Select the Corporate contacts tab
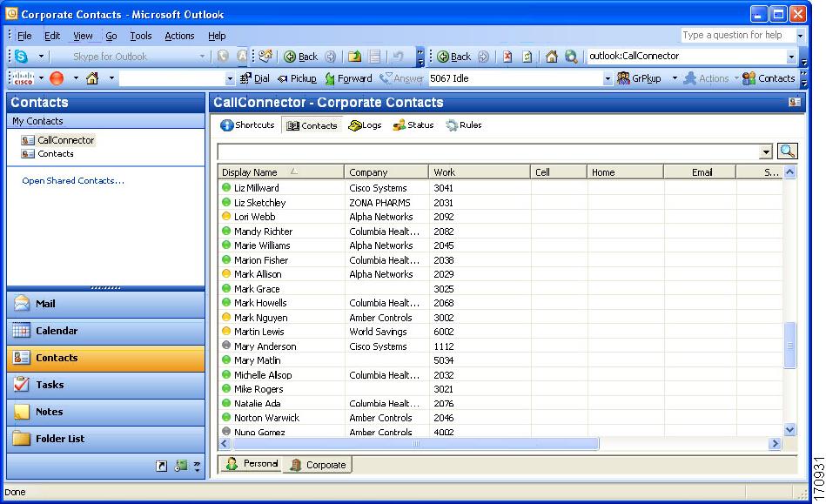826x504 pixels. [318, 465]
